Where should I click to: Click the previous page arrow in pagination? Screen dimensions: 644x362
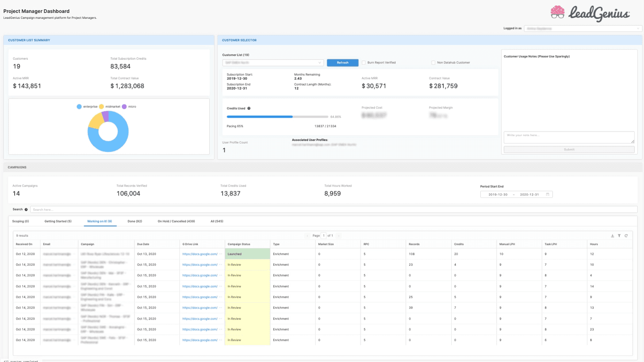pos(308,236)
